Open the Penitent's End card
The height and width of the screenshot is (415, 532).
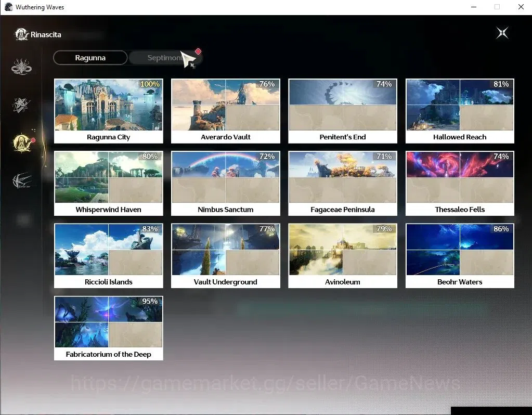point(343,111)
